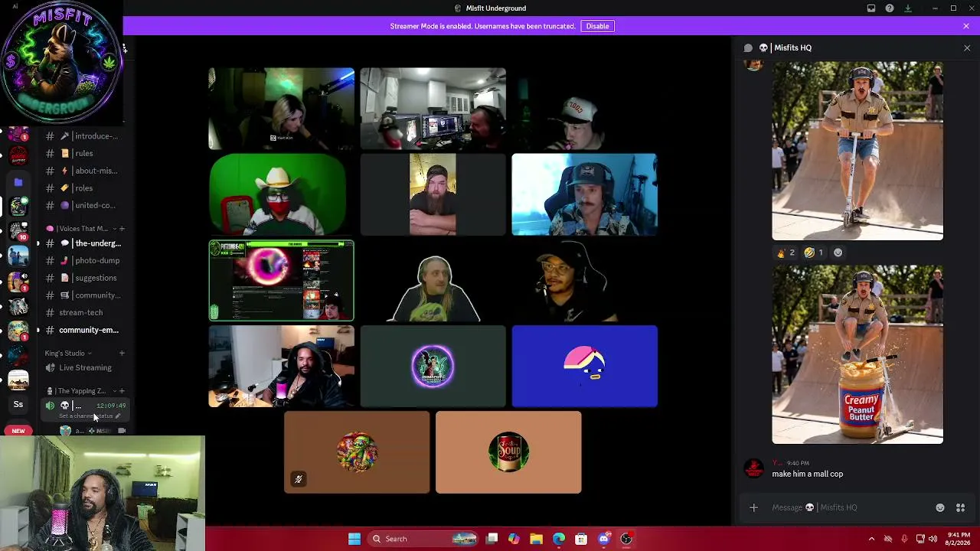The image size is (980, 551).
Task: Open the sheriff on scooter image
Action: (x=857, y=151)
